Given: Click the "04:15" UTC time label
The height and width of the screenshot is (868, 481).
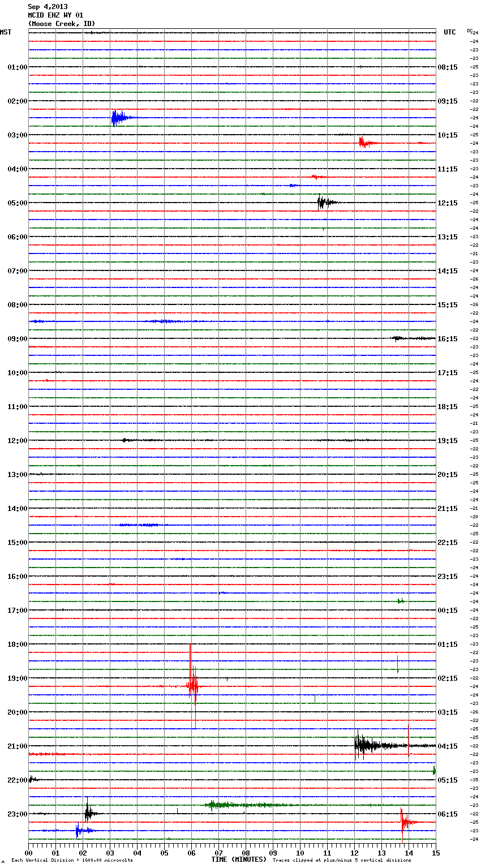Looking at the screenshot, I should (448, 746).
